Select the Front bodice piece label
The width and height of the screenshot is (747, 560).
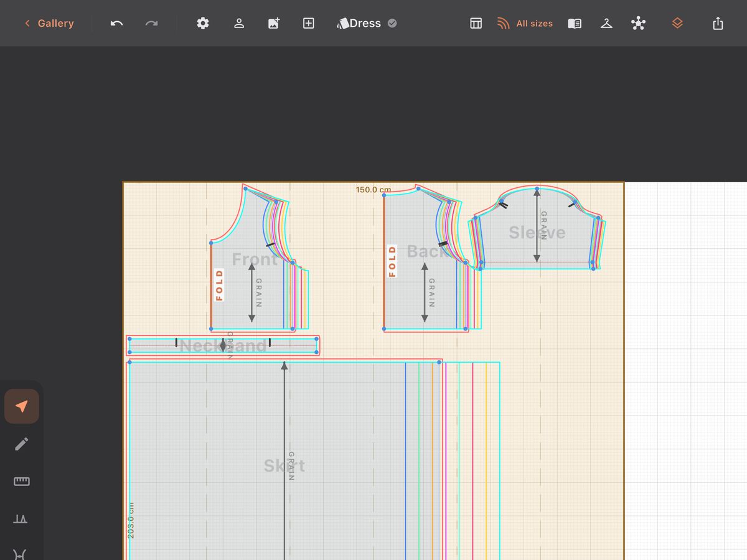click(x=255, y=259)
